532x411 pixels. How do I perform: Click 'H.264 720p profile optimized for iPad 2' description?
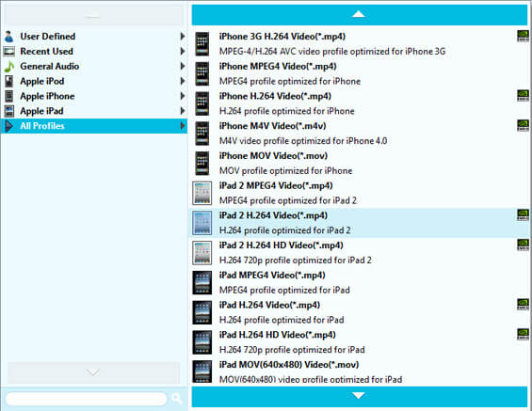coord(295,260)
